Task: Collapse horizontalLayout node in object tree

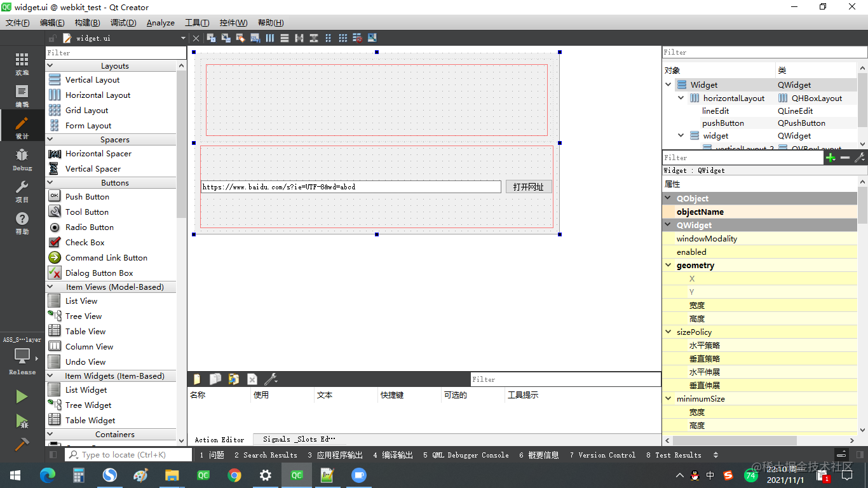Action: coord(681,98)
